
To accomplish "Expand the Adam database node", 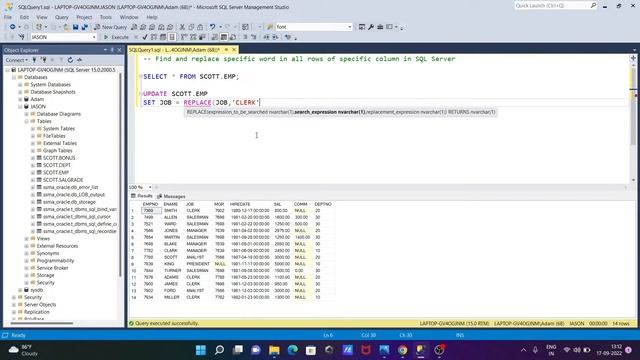I will click(20, 100).
